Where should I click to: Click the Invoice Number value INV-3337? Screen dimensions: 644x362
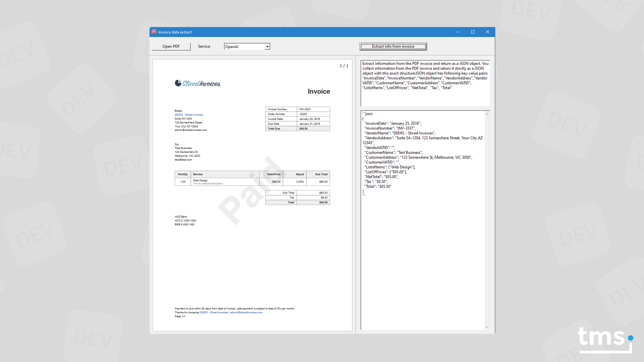(305, 109)
